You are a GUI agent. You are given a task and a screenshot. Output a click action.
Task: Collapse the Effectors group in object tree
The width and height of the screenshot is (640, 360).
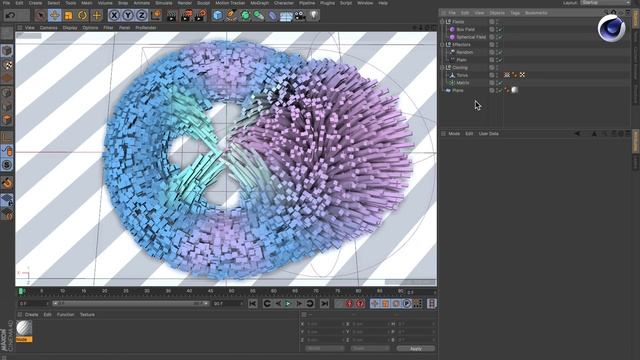click(x=442, y=44)
